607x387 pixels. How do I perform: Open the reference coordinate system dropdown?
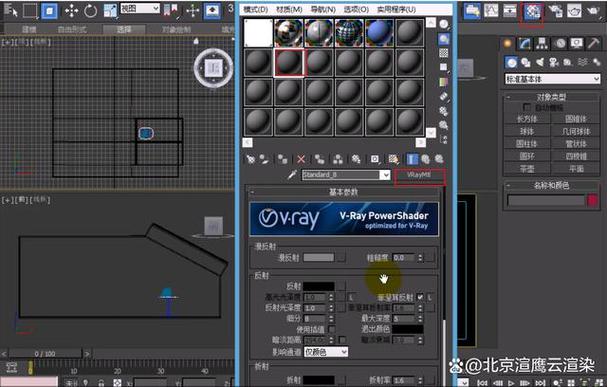[140, 8]
